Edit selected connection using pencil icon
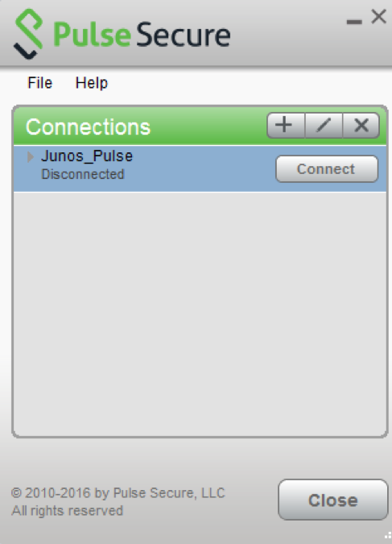 click(324, 125)
